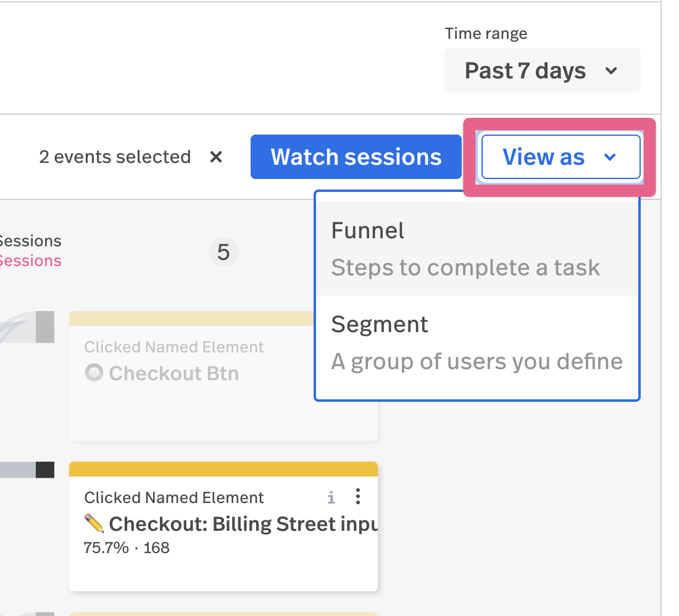This screenshot has height=616, width=679.
Task: Click the circle icon next to Checkout Btn
Action: [x=94, y=373]
